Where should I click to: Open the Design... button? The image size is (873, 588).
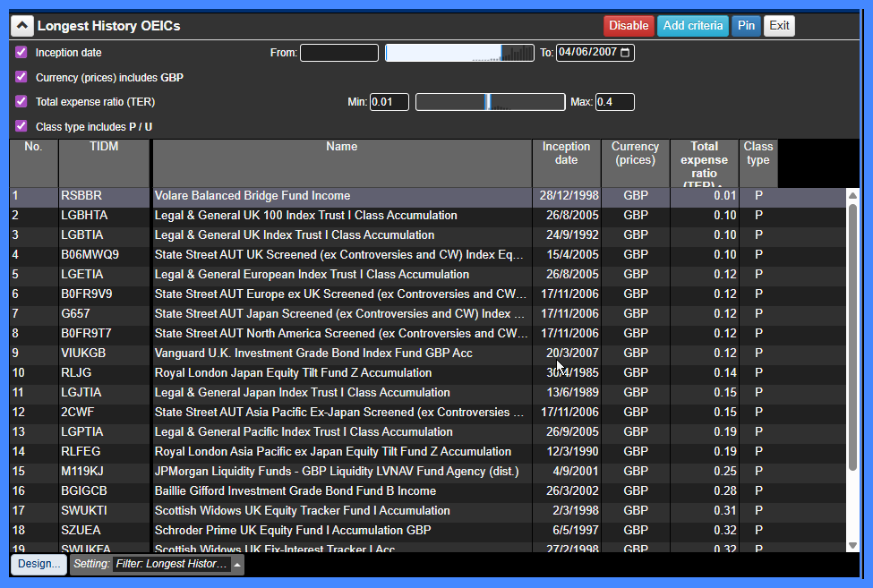(39, 565)
